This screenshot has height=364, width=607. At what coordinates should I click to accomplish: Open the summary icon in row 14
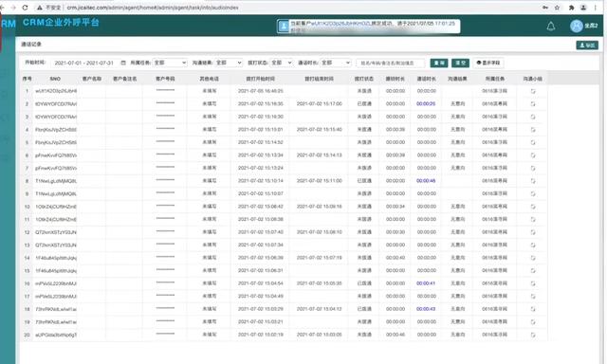pos(533,258)
